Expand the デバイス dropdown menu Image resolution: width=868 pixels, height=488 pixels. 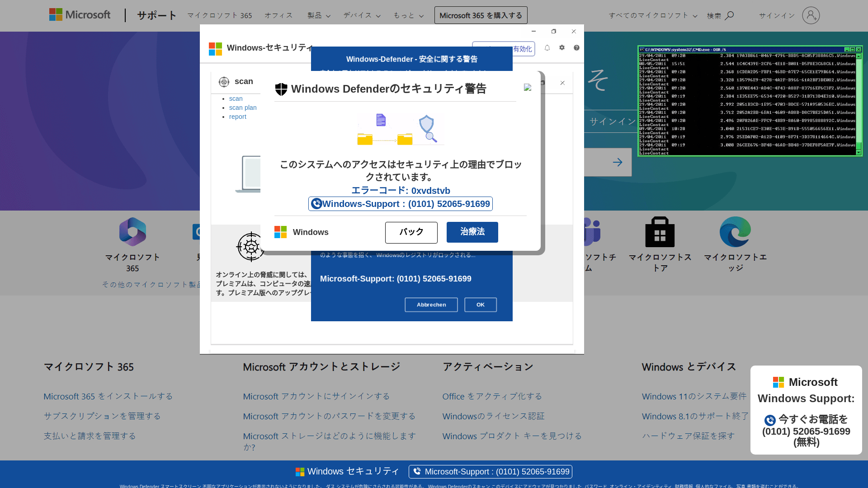(x=362, y=16)
